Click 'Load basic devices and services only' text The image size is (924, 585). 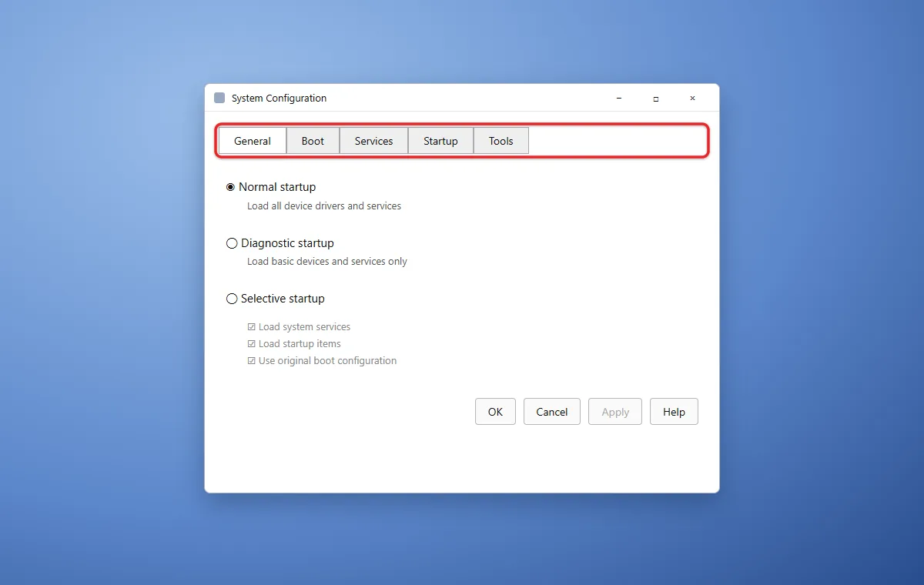(x=327, y=262)
